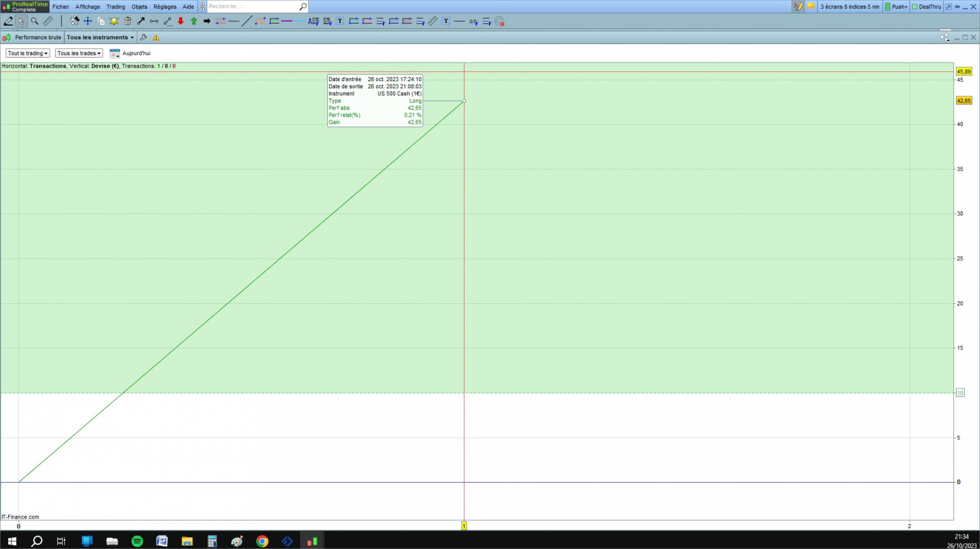Select the magnifying glass zoom tool
980x549 pixels.
(35, 21)
